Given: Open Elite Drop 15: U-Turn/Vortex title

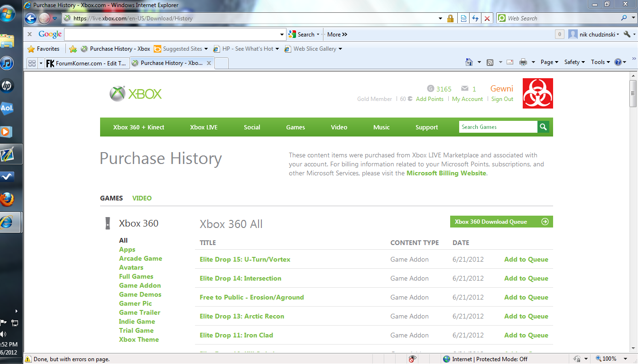Looking at the screenshot, I should [x=245, y=259].
